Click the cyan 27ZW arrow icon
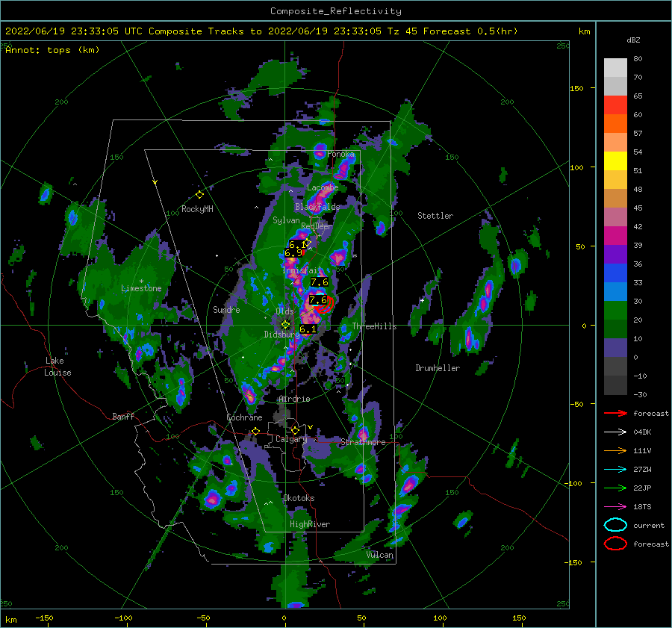The height and width of the screenshot is (628, 672). [x=615, y=470]
